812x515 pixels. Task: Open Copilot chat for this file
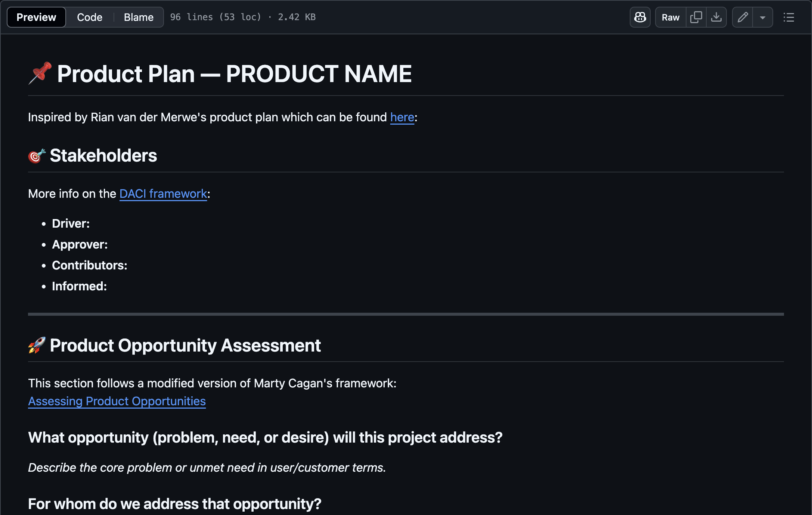(x=640, y=17)
